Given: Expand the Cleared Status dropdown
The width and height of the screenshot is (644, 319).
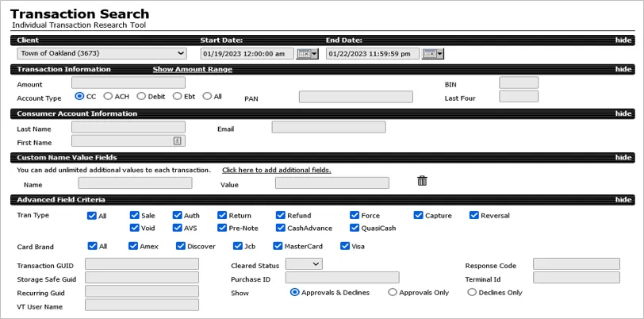Looking at the screenshot, I should tap(304, 263).
